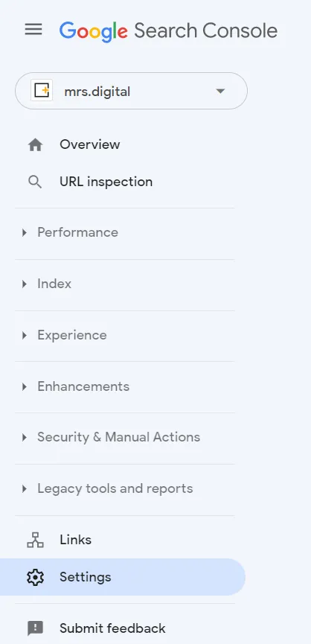
Task: Click the URL inspection magnifier icon
Action: click(35, 182)
